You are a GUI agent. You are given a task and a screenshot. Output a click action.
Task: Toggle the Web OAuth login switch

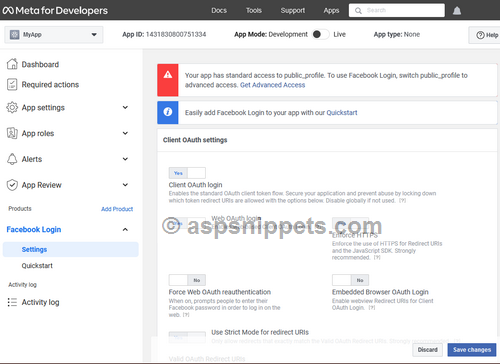click(x=187, y=223)
